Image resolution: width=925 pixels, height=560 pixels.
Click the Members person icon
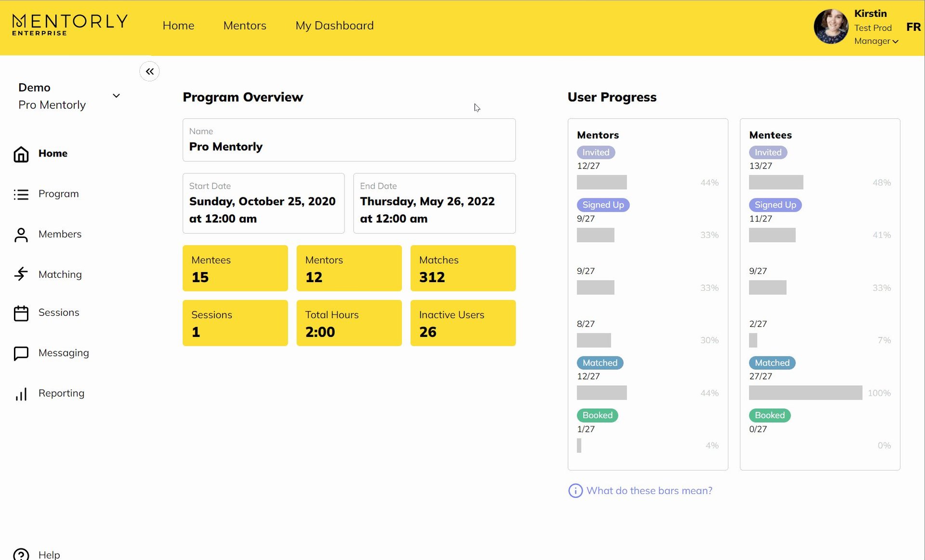tap(21, 235)
